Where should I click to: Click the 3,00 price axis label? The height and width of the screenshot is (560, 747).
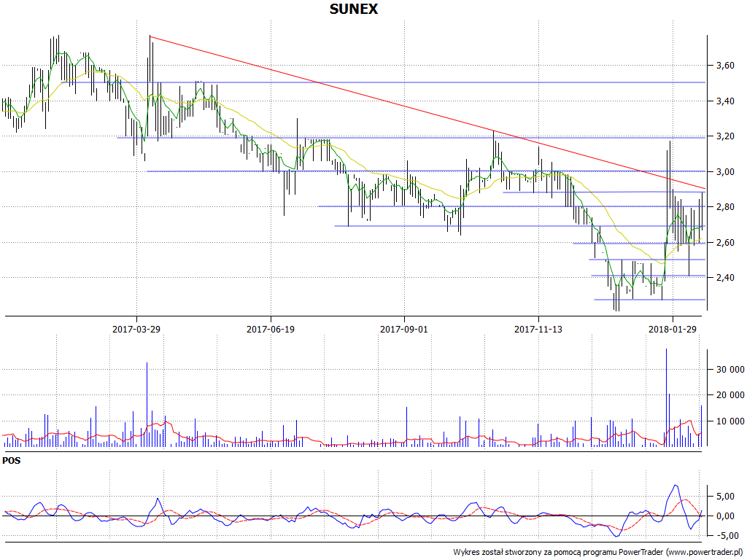[x=724, y=171]
